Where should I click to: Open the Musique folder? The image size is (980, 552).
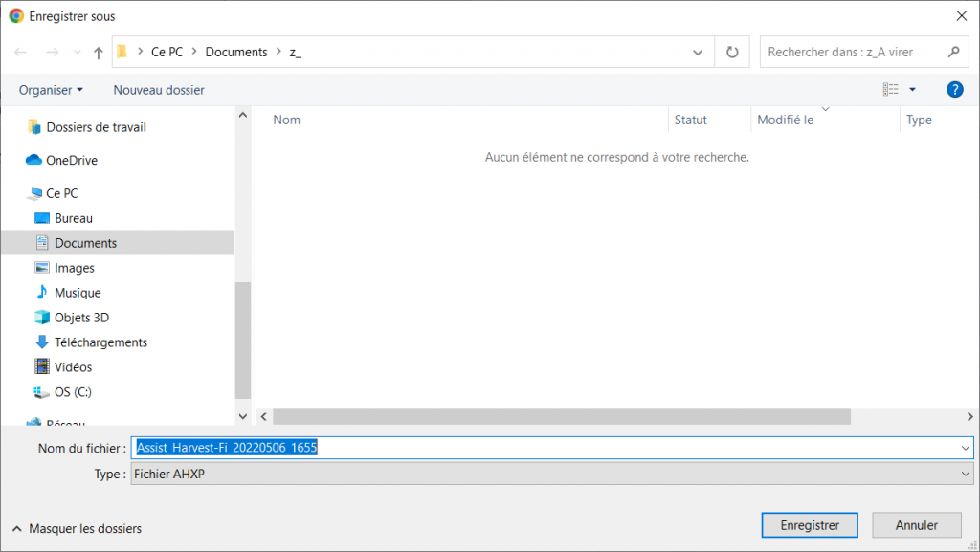tap(78, 293)
